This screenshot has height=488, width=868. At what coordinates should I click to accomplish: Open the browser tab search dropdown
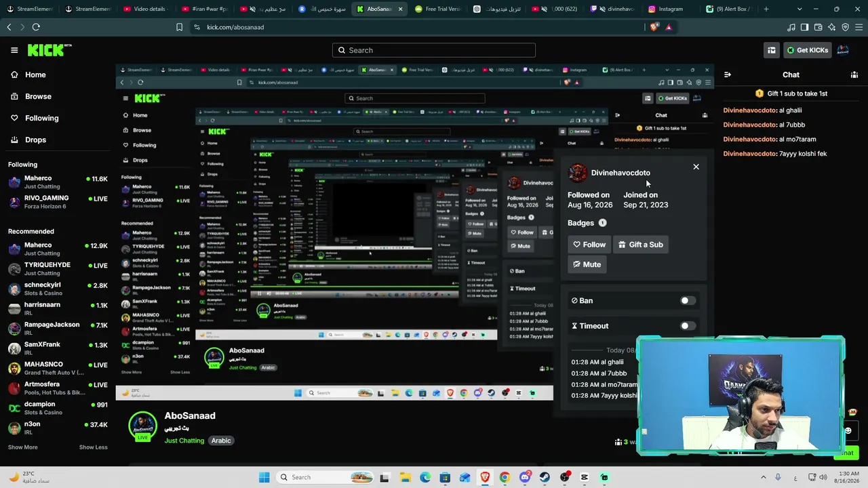[x=800, y=9]
